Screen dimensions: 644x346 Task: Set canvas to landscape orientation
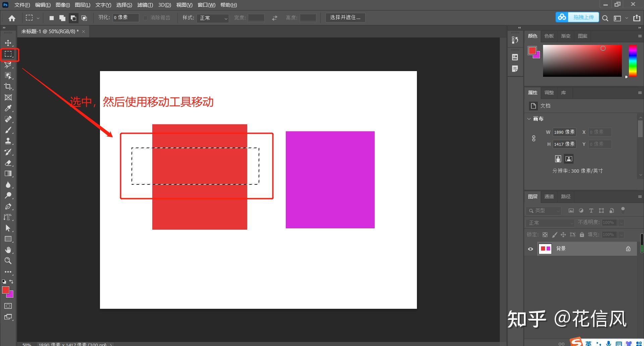click(x=569, y=159)
